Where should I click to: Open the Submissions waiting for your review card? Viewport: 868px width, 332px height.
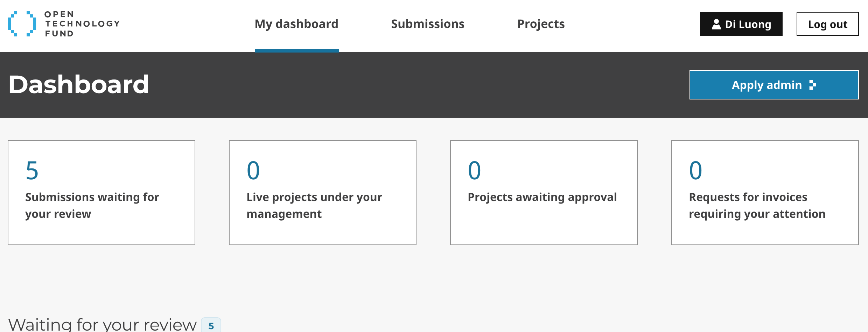coord(101,193)
